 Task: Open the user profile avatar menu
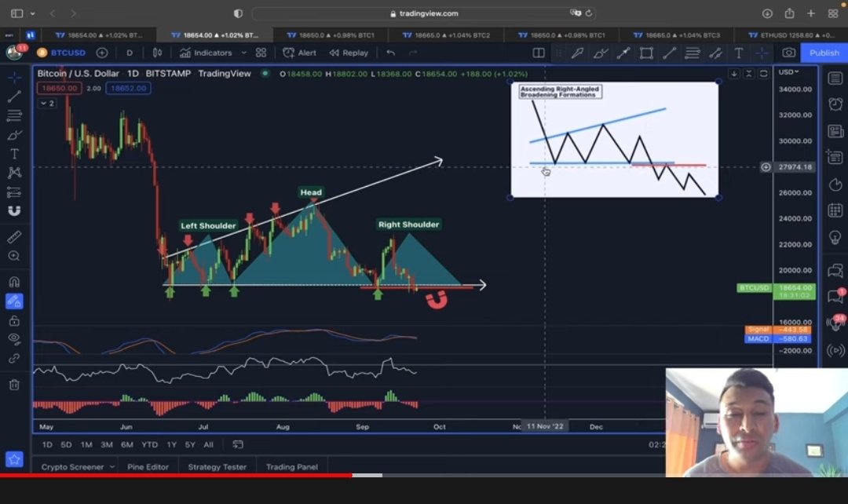[x=14, y=53]
